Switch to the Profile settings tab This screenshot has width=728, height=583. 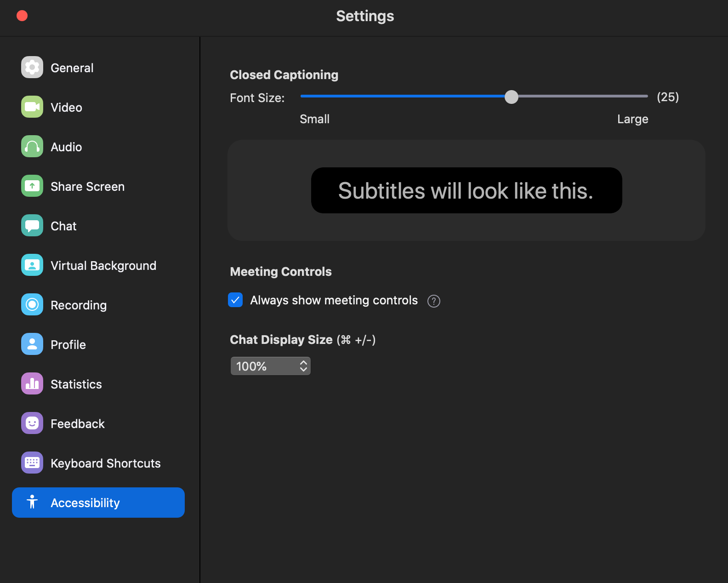(68, 345)
